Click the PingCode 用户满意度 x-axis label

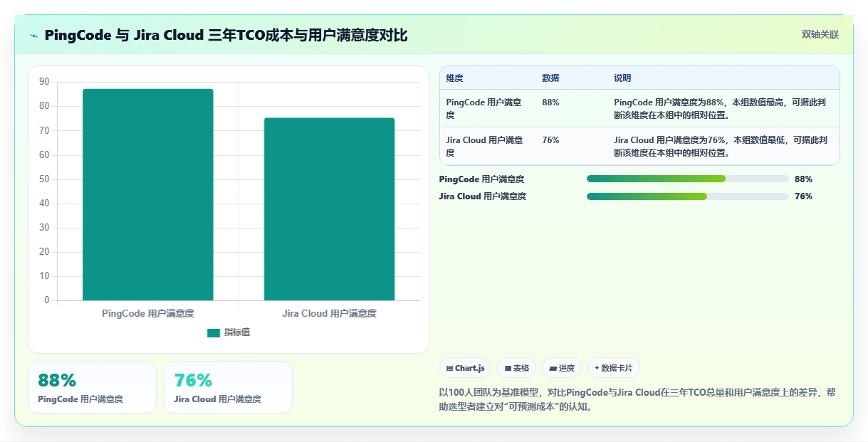148,313
